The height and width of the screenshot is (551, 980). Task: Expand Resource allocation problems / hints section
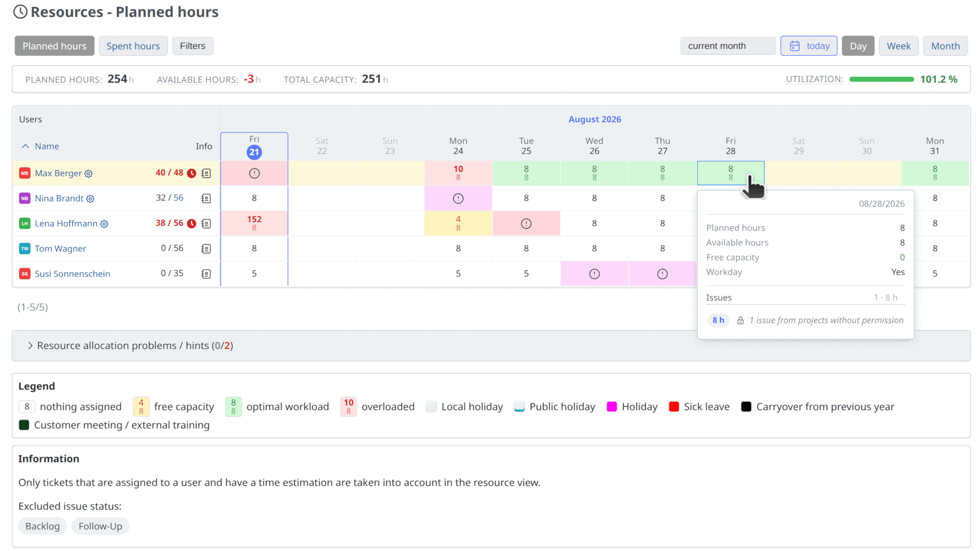[x=130, y=346]
